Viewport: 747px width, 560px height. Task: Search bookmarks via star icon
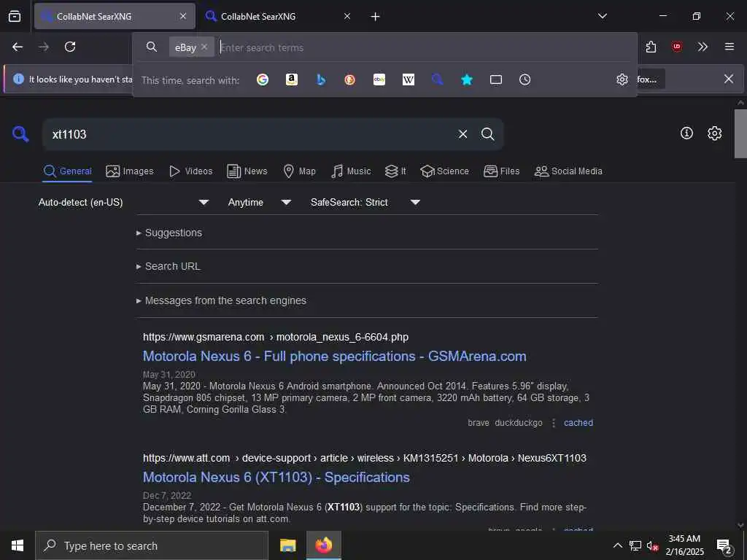tap(467, 79)
